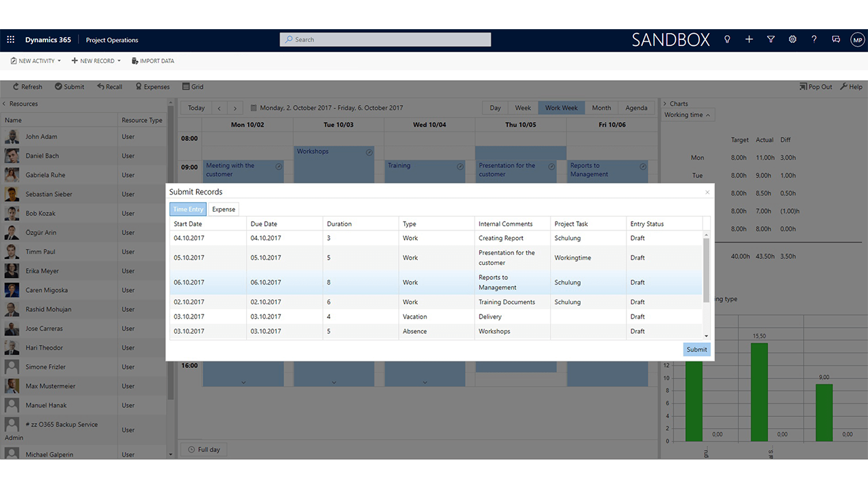Open the Workshops calendar event
Screen dimensions: 868x488
click(335, 164)
